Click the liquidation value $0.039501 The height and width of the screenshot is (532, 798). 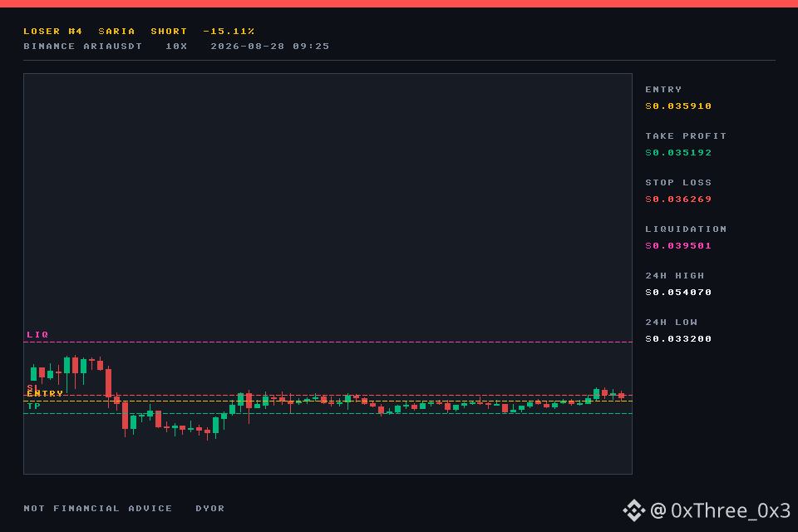click(x=678, y=246)
